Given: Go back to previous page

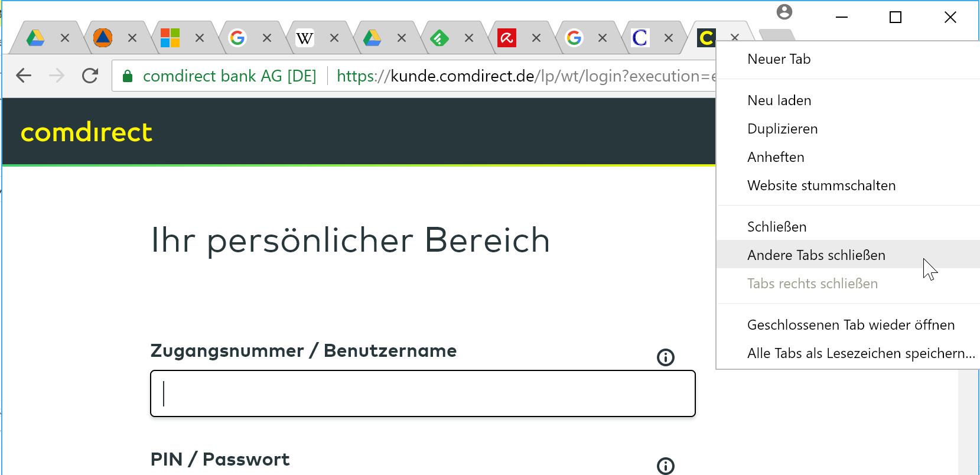Looking at the screenshot, I should pyautogui.click(x=24, y=76).
